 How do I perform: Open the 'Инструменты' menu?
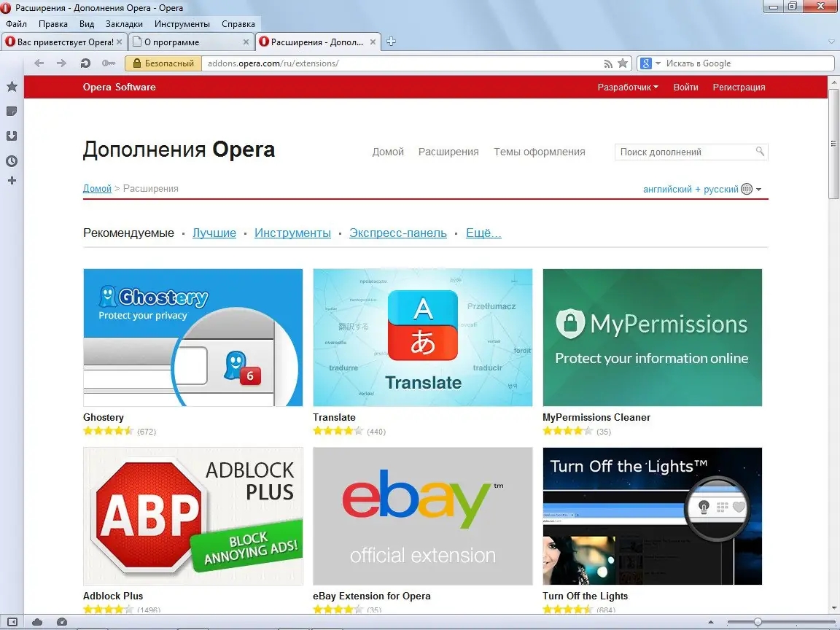click(182, 24)
